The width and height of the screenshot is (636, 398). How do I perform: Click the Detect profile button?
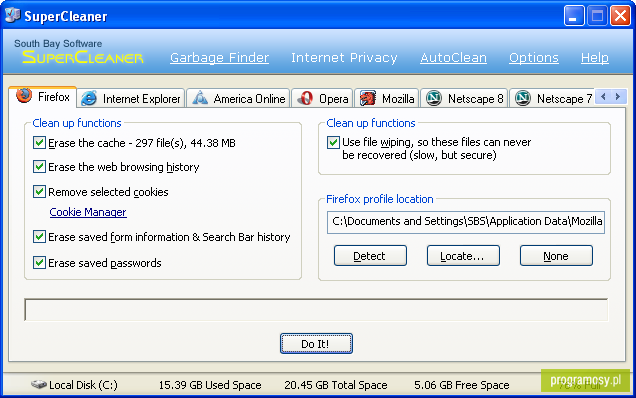pyautogui.click(x=370, y=256)
